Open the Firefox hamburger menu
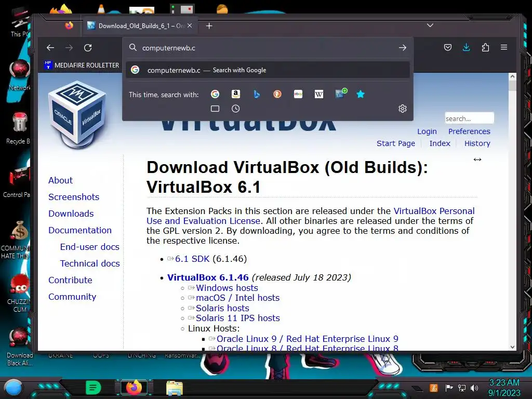Image resolution: width=532 pixels, height=399 pixels. point(504,47)
